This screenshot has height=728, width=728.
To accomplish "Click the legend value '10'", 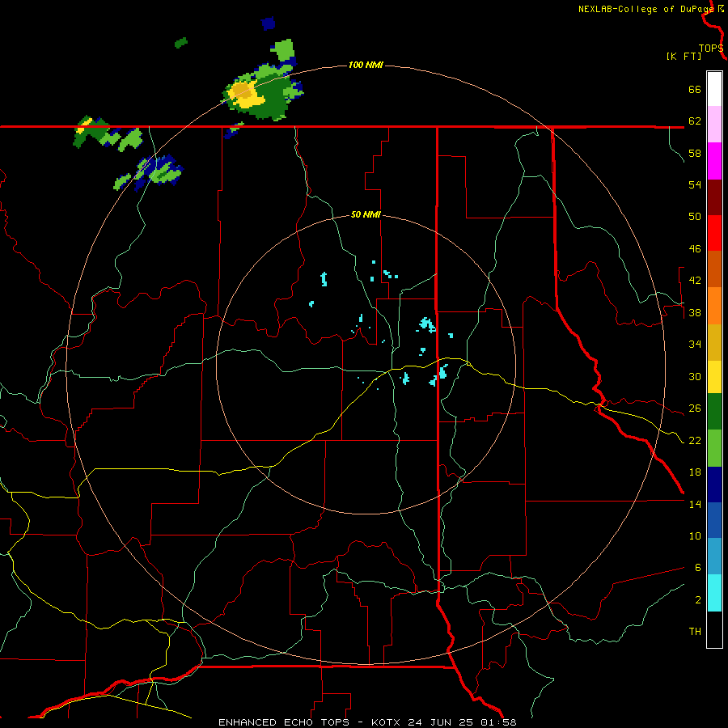I will (695, 536).
